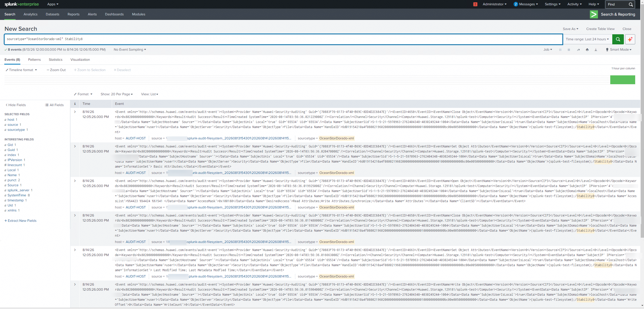This screenshot has width=644, height=309.
Task: Switch to the Visualization tab
Action: [80, 60]
